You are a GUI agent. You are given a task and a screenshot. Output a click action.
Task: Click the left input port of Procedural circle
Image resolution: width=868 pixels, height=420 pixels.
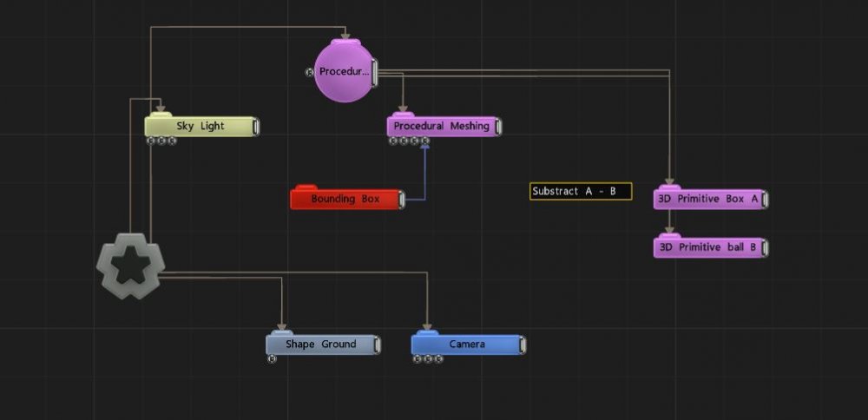tap(310, 72)
